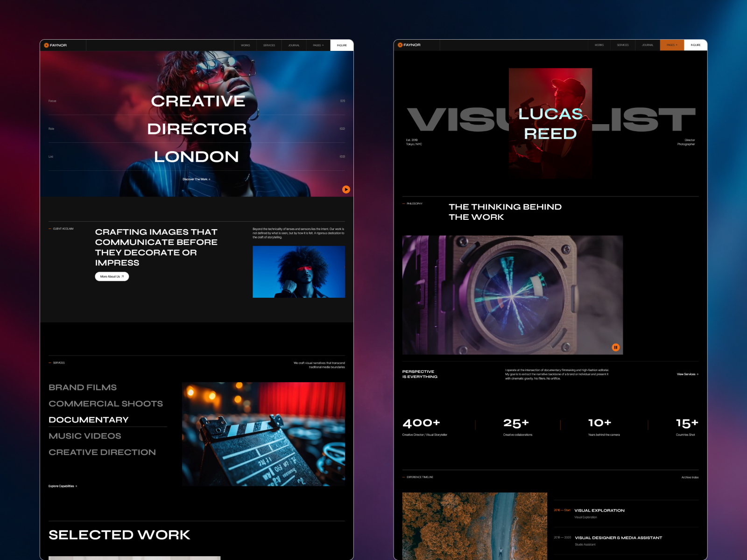Follow the Discover The Work link
Viewport: 747px width, 560px height.
click(197, 179)
